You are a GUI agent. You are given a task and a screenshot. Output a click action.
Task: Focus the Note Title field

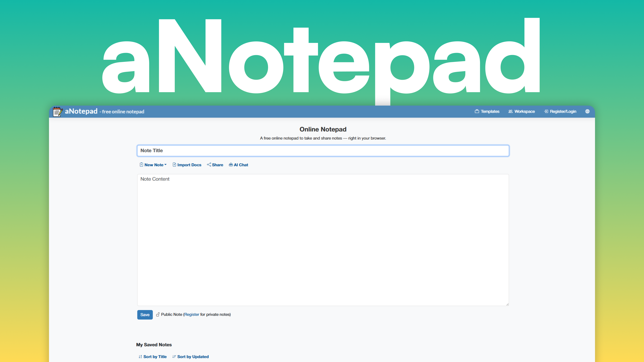(323, 151)
